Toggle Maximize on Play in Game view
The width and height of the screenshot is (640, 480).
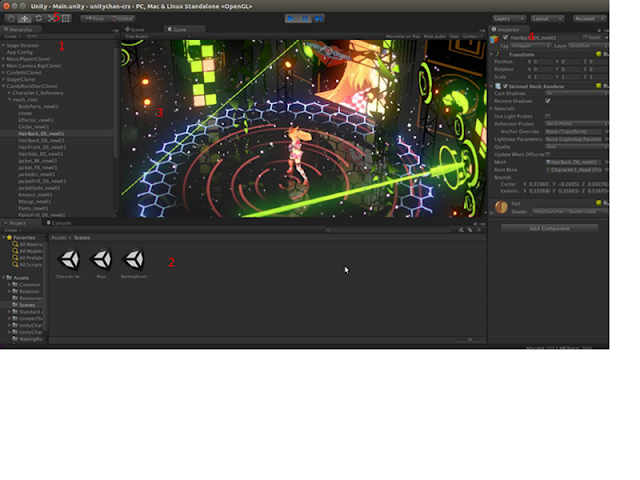point(403,36)
